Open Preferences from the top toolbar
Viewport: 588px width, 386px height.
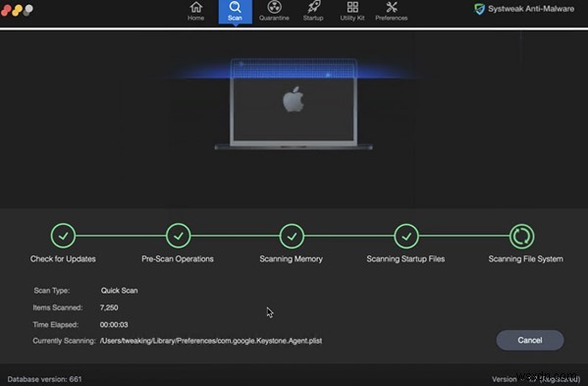[x=391, y=11]
